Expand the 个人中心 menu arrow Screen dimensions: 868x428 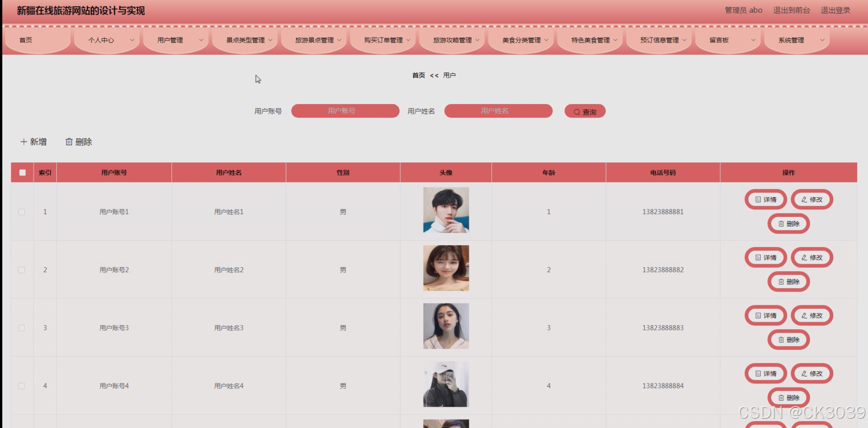132,40
